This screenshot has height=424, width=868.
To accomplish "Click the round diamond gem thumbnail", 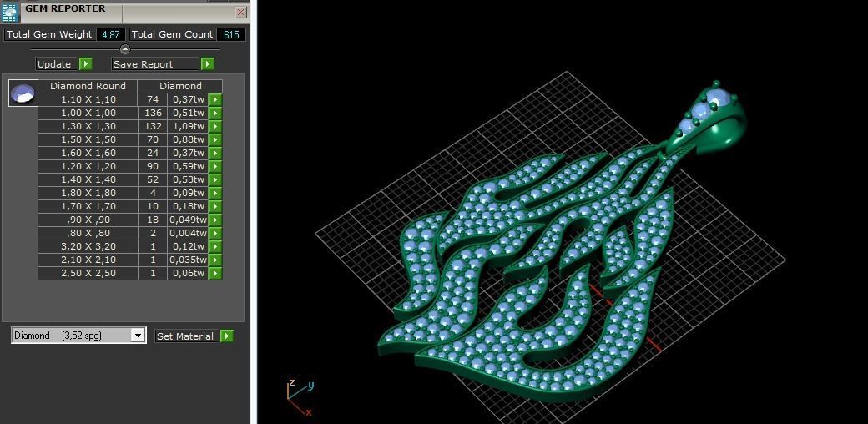I will [x=24, y=93].
